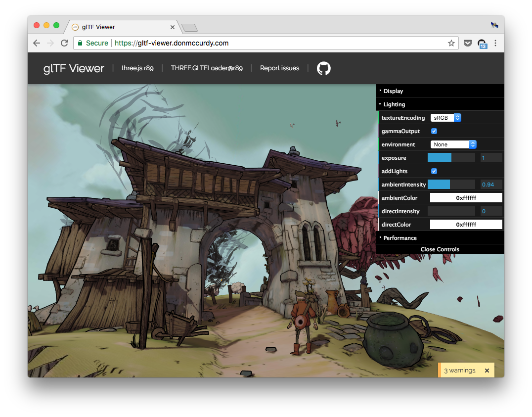Click the three.js r89 link
This screenshot has height=417, width=532.
[137, 68]
